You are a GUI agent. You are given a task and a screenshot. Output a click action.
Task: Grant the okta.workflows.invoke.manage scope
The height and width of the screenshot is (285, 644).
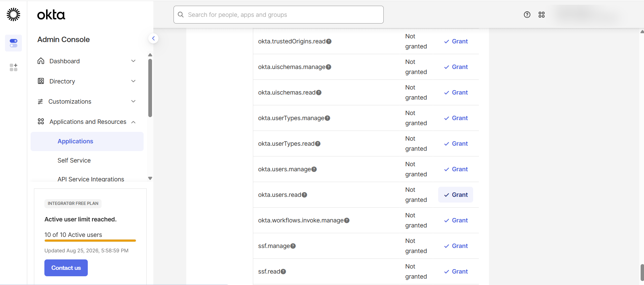pos(456,220)
